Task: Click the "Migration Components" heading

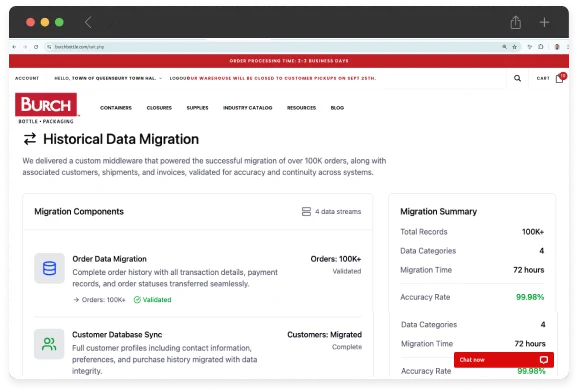Action: [x=79, y=212]
